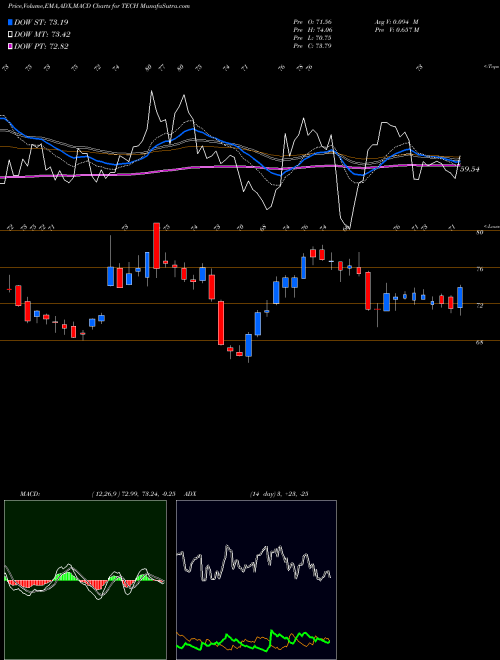Image resolution: width=500 pixels, height=660 pixels.
Task: Select the 'DOW ST: 73.19' legend label
Action: (x=41, y=22)
